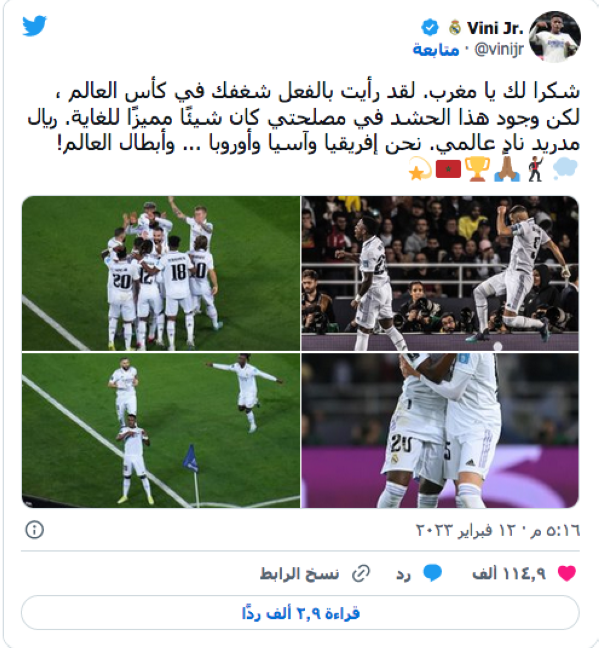The image size is (600, 648).
Task: Click the Real Madrid crest icon
Action: 455,28
